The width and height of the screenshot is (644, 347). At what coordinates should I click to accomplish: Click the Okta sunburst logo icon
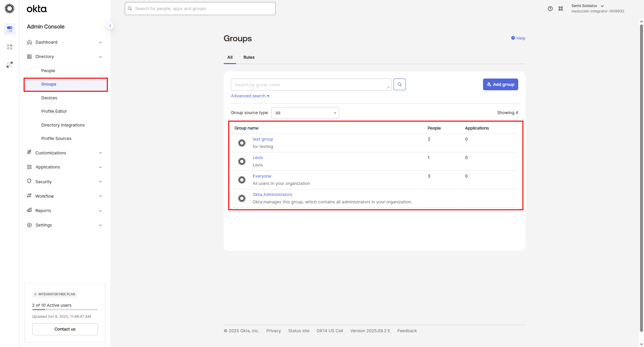(x=9, y=8)
